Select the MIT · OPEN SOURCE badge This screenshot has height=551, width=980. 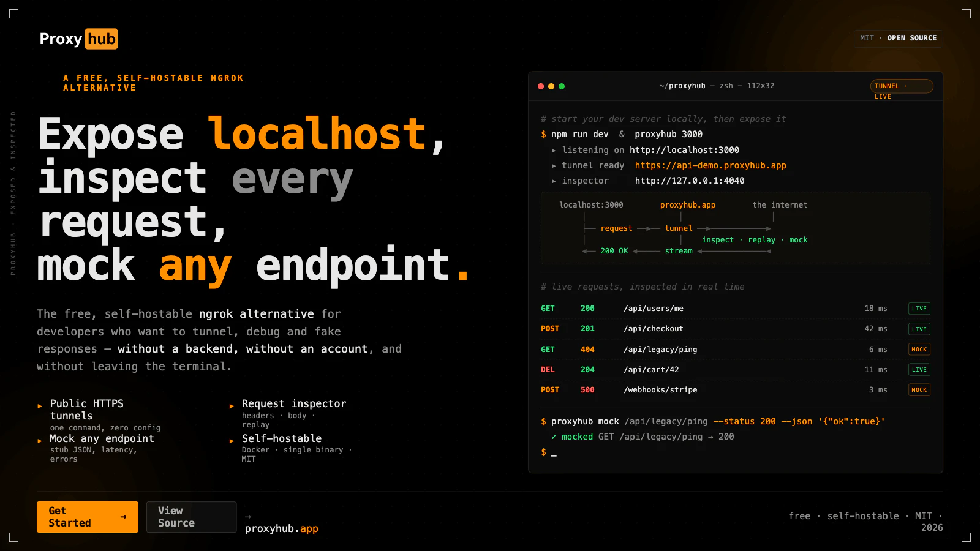tap(898, 37)
